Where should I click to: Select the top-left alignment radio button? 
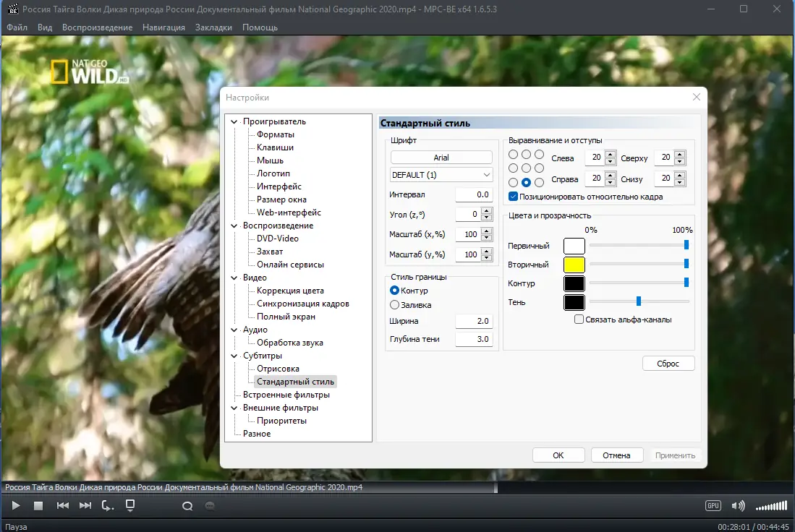[513, 155]
